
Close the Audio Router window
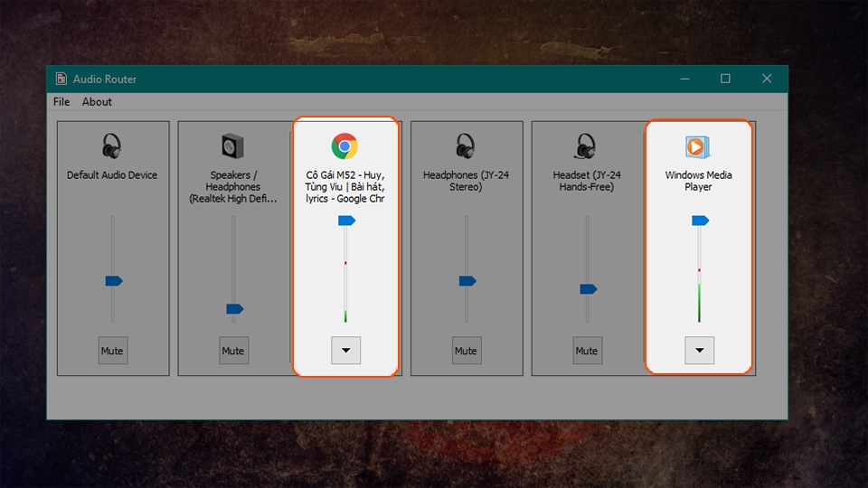(767, 80)
